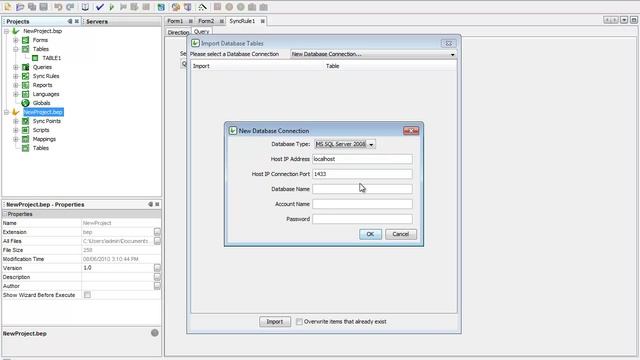Image resolution: width=640 pixels, height=360 pixels.
Task: Click the Open folder toolbar icon
Action: (20, 7)
